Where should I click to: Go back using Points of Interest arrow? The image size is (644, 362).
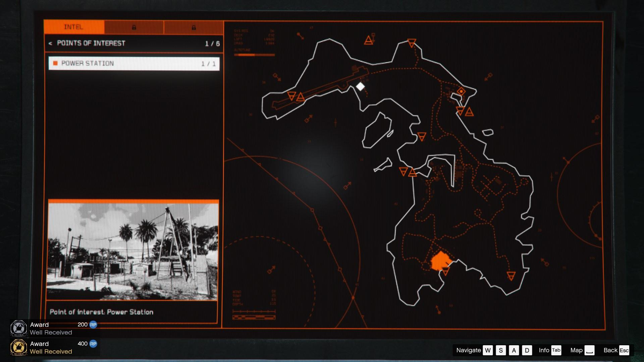point(50,43)
